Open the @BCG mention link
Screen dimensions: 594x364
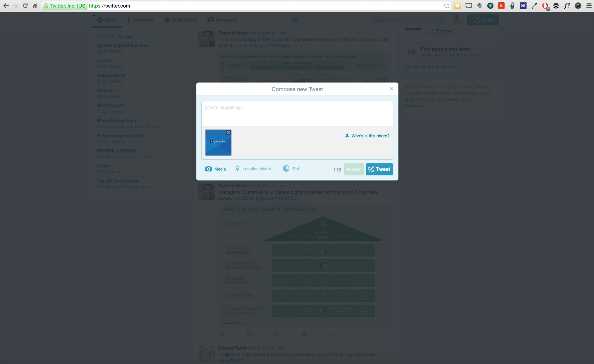[x=240, y=198]
